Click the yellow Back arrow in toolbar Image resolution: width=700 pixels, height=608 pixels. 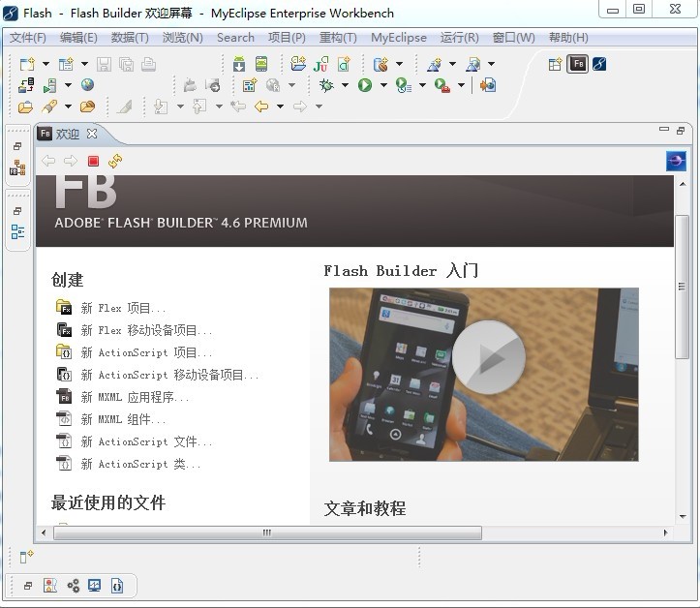[x=261, y=106]
